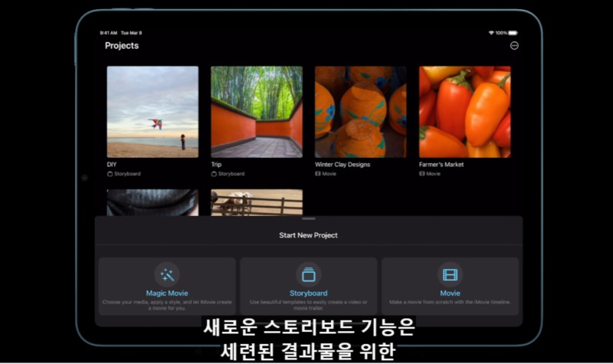Image resolution: width=613 pixels, height=364 pixels.
Task: Click the Movie description about timeline
Action: [x=450, y=302]
